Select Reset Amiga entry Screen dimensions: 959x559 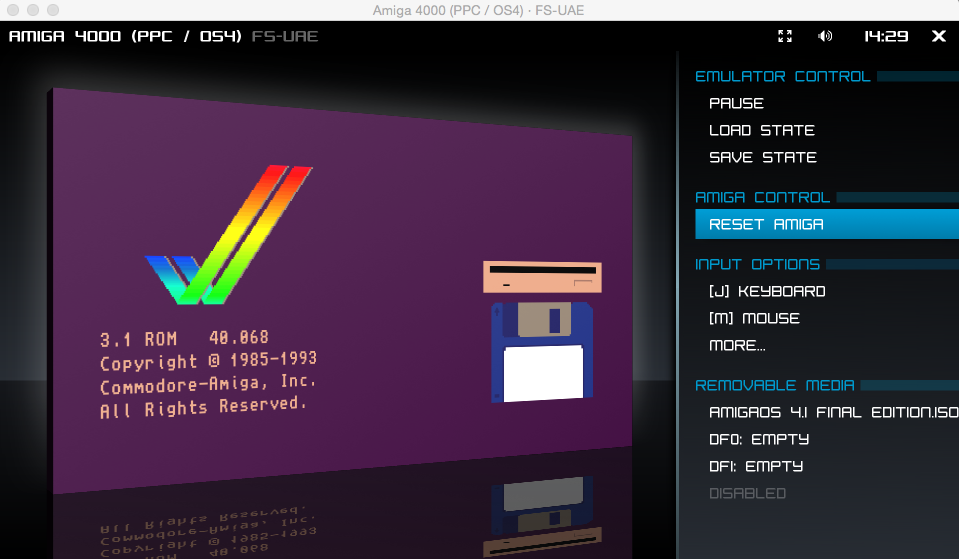(x=827, y=224)
